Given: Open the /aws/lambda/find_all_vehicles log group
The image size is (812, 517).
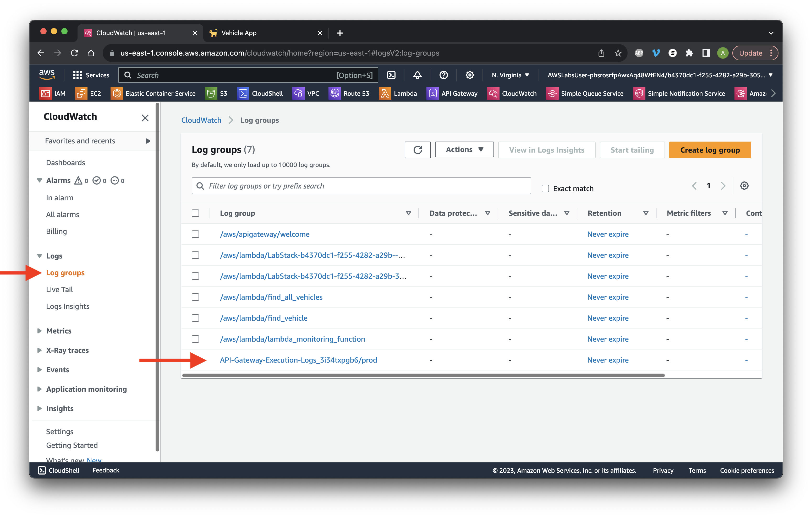Looking at the screenshot, I should 271,297.
